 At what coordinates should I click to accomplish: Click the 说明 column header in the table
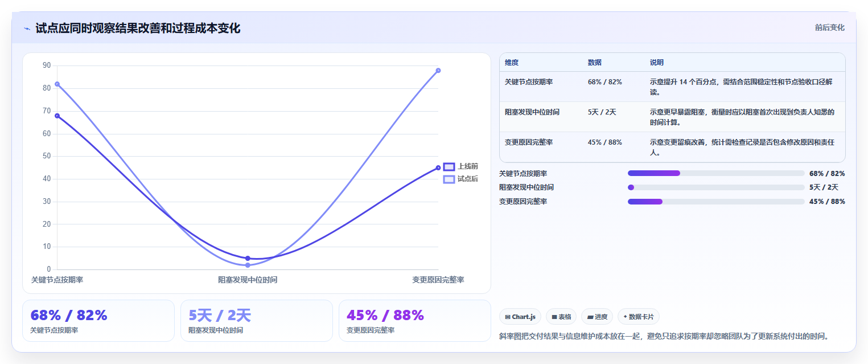pyautogui.click(x=657, y=63)
